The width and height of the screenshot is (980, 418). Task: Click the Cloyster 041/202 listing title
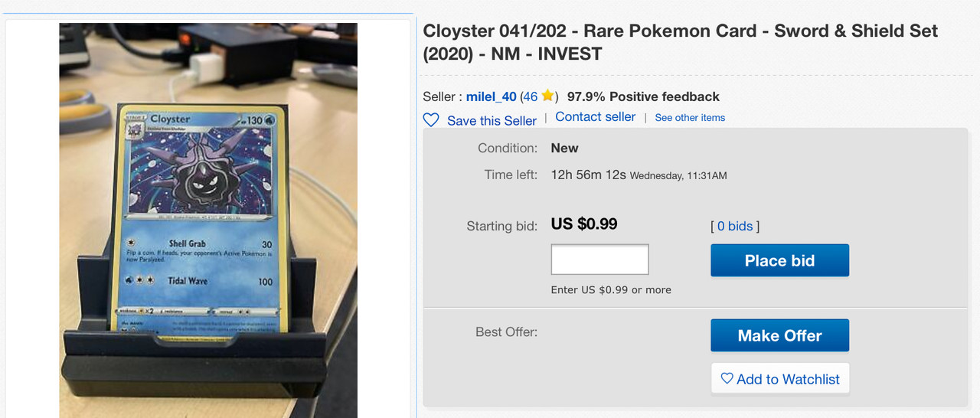[x=681, y=43]
